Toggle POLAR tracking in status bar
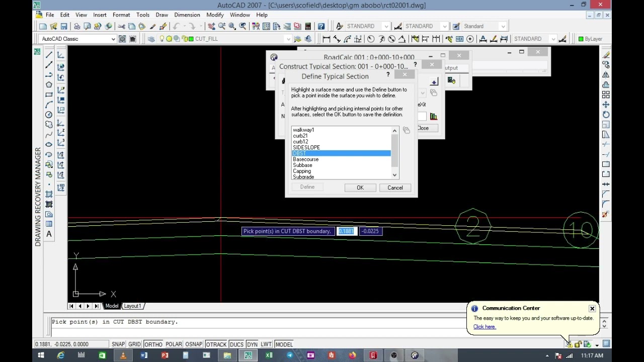Viewport: 644px width, 362px height. (174, 344)
